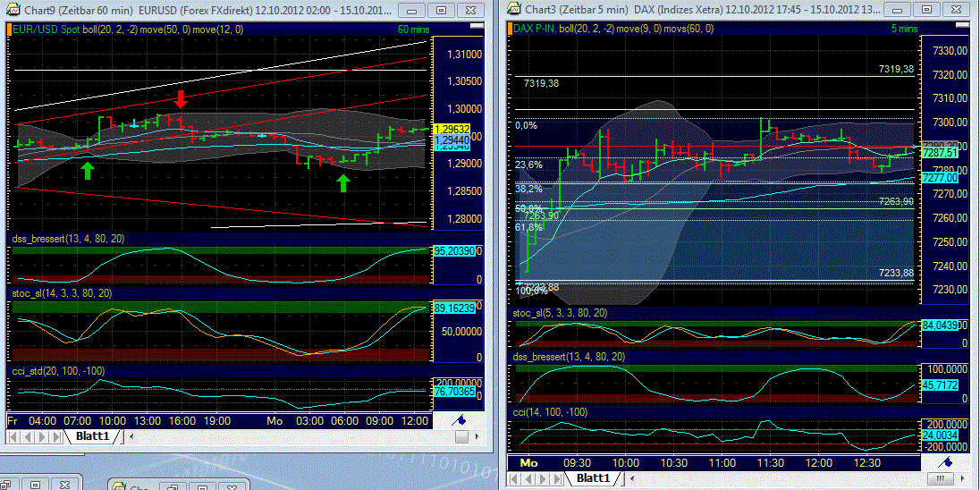
Task: Click cci(14, 100, -100) label
Action: click(550, 412)
